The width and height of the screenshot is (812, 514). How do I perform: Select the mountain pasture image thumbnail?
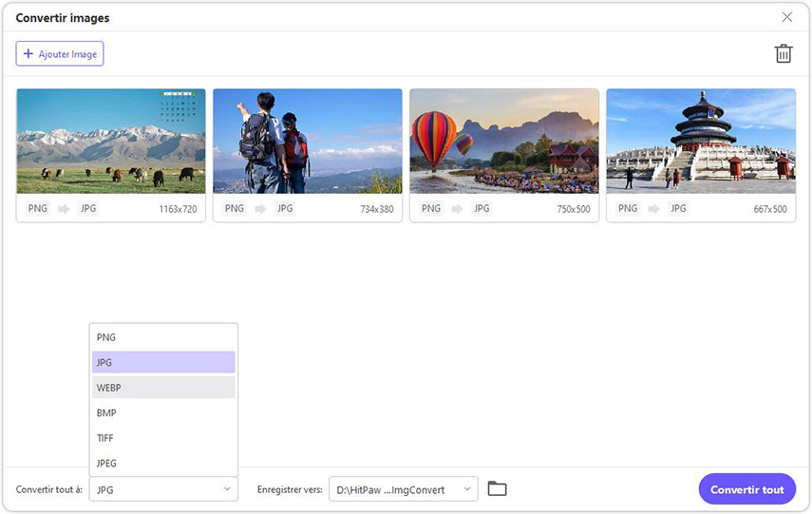click(111, 142)
